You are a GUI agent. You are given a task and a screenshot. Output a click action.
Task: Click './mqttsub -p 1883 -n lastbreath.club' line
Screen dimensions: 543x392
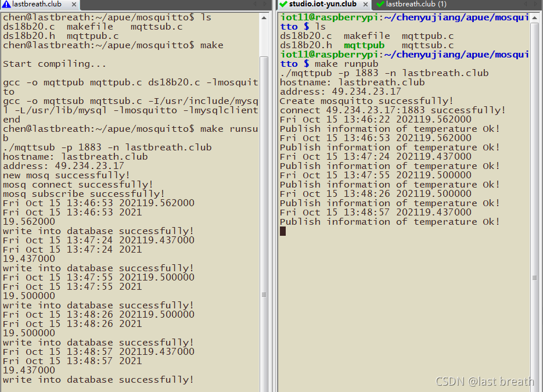(107, 148)
